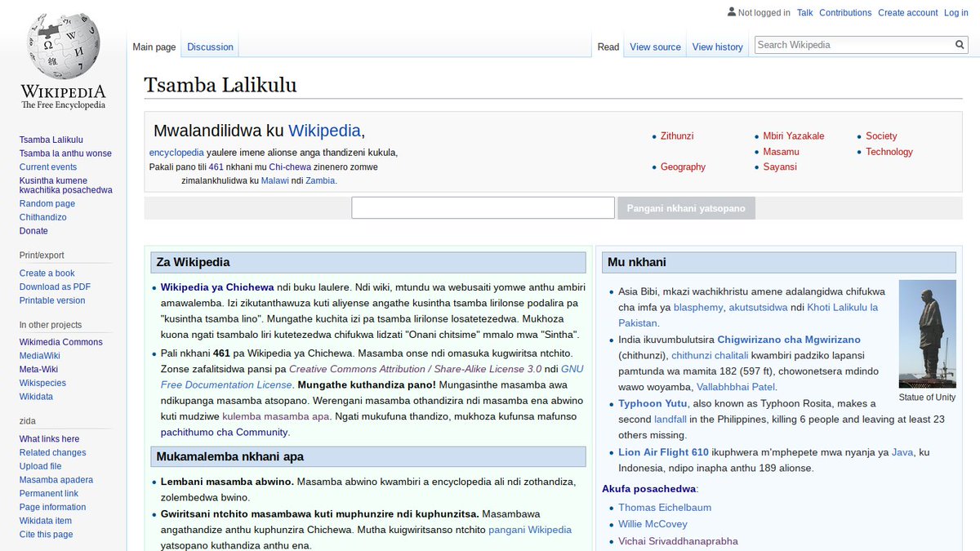Open the Statue of Unity thumbnail
Image resolution: width=980 pixels, height=551 pixels.
pyautogui.click(x=927, y=334)
